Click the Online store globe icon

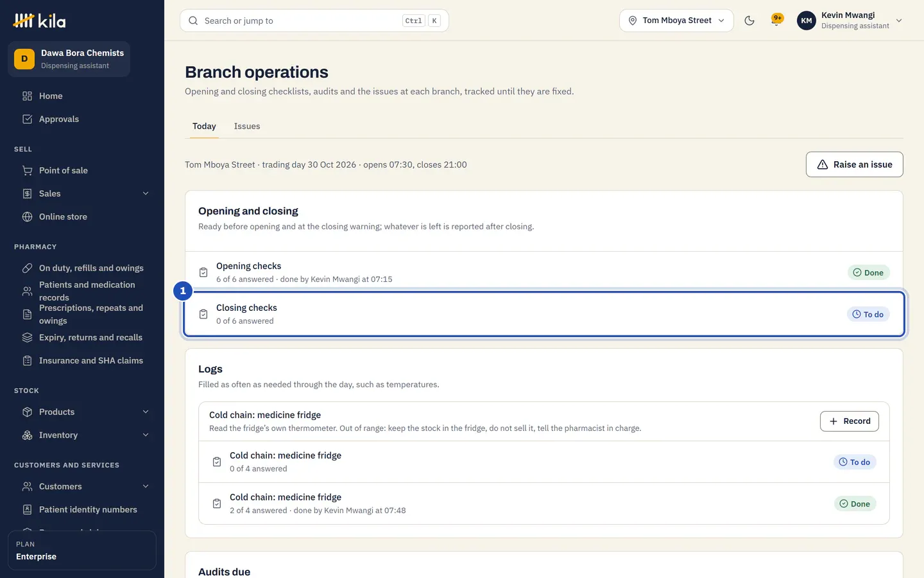tap(27, 216)
